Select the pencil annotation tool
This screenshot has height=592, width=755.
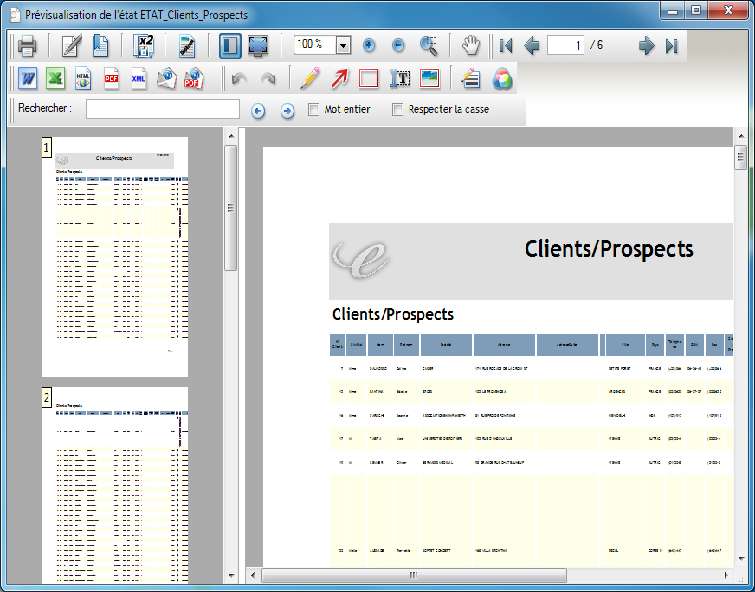coord(310,79)
